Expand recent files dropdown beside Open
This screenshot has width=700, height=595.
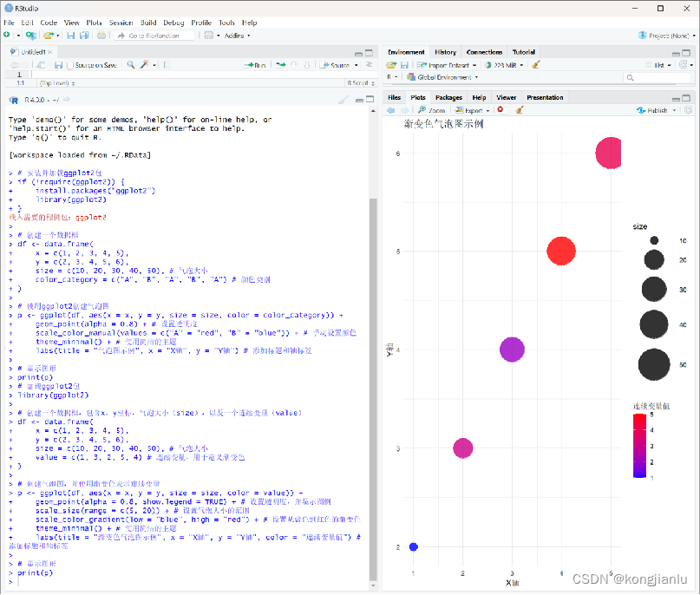(57, 36)
